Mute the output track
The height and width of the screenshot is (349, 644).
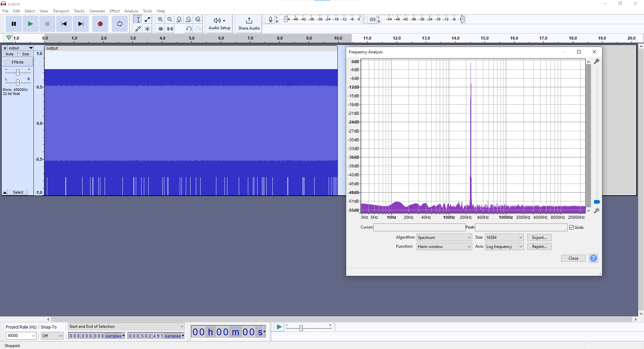tap(9, 54)
